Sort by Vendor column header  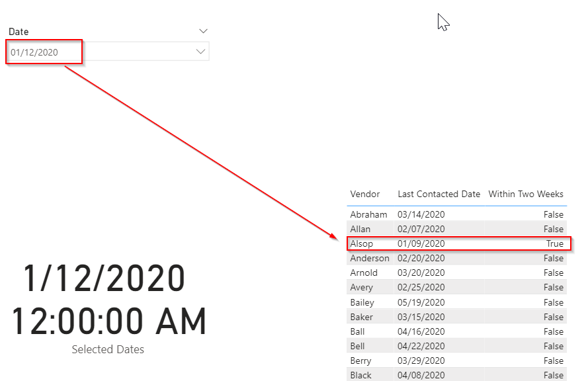click(365, 194)
